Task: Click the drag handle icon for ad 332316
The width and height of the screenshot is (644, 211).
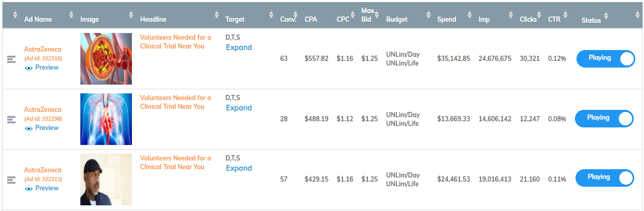Action: 11,59
